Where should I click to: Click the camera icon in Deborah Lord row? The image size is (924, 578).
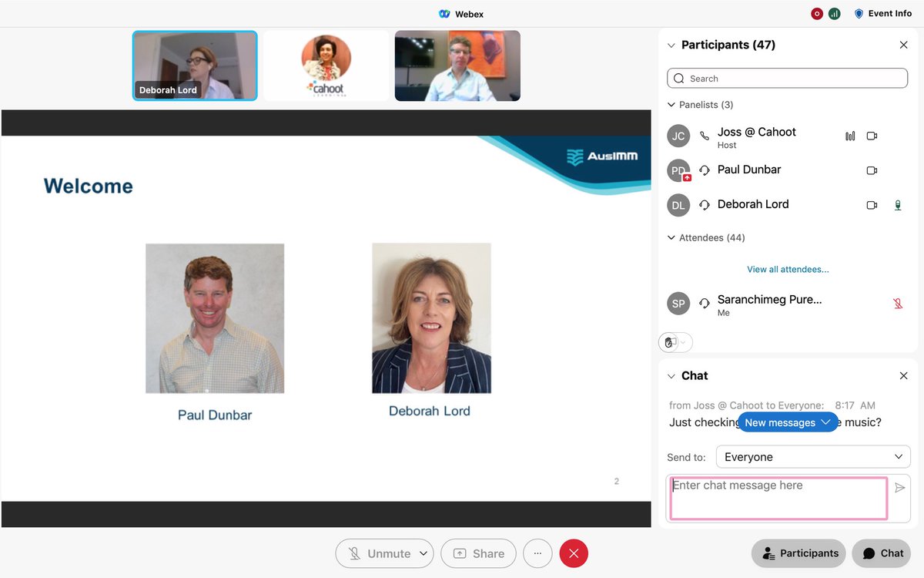872,205
